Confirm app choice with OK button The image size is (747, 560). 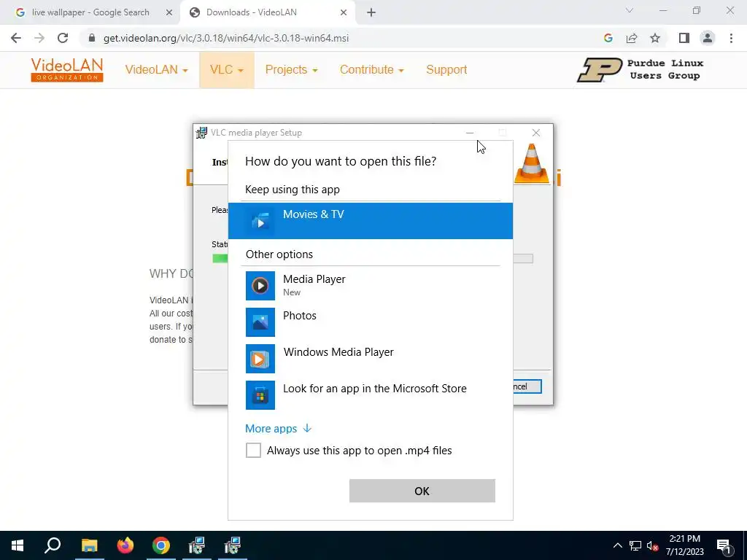422,491
